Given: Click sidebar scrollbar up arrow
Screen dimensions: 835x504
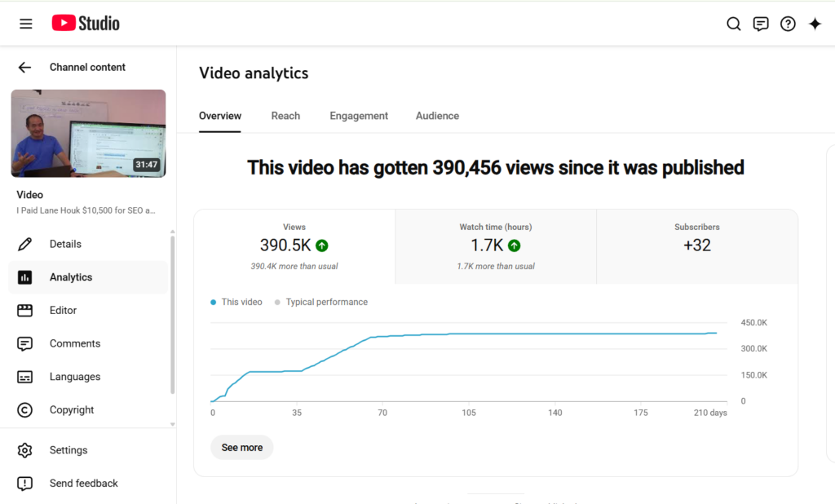Looking at the screenshot, I should point(173,232).
